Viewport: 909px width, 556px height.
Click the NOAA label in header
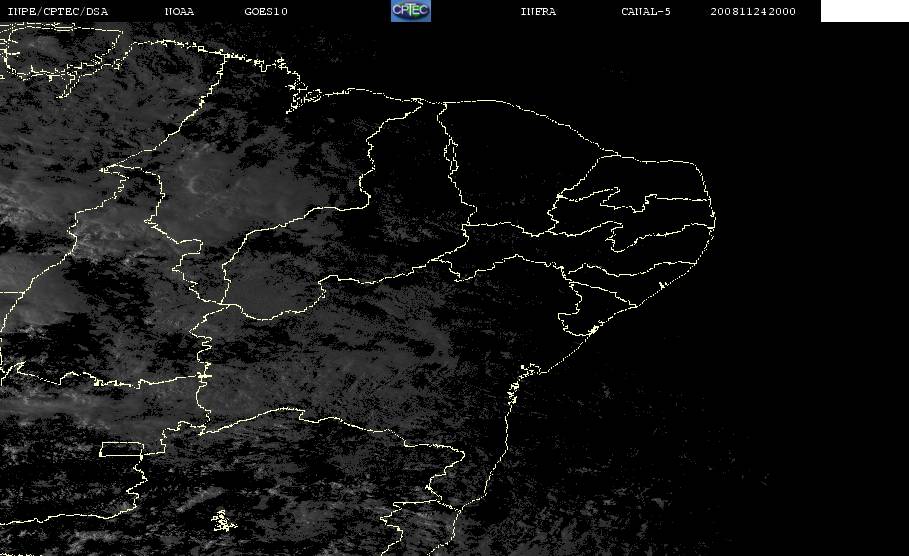click(x=179, y=12)
